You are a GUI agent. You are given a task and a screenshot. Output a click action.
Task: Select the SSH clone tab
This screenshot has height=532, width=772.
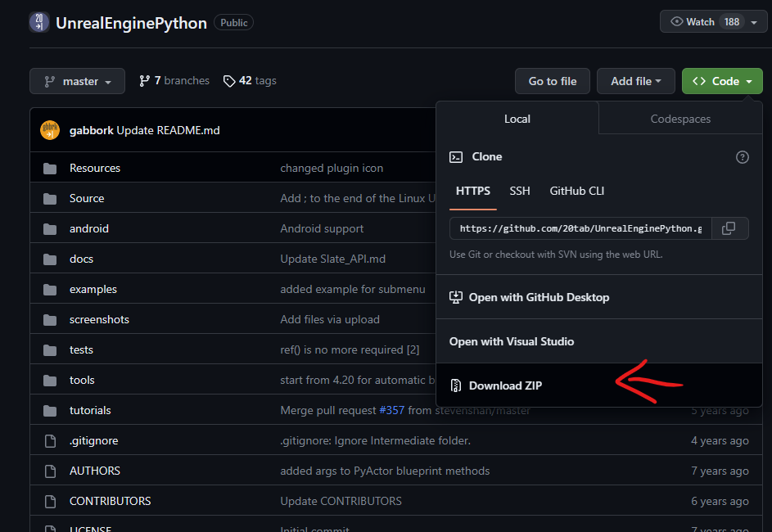pos(519,191)
